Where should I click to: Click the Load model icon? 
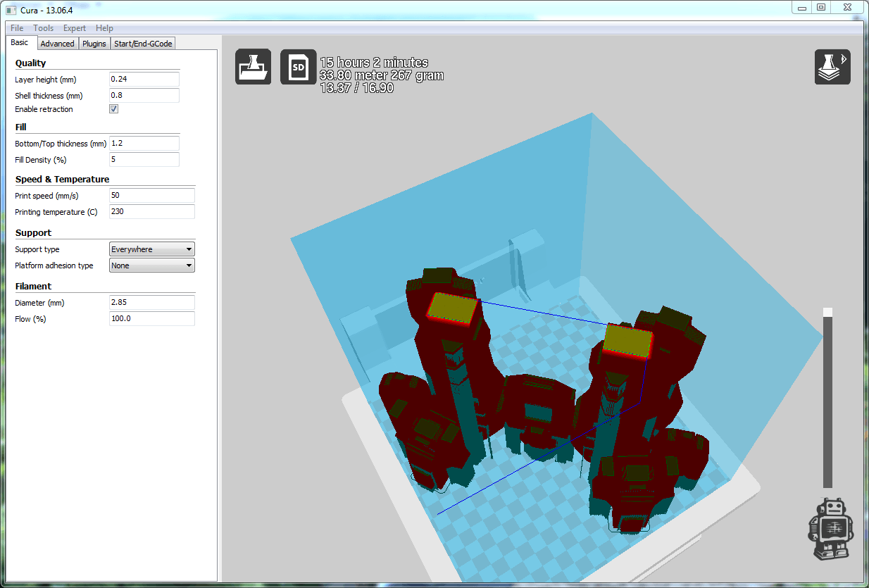(253, 67)
